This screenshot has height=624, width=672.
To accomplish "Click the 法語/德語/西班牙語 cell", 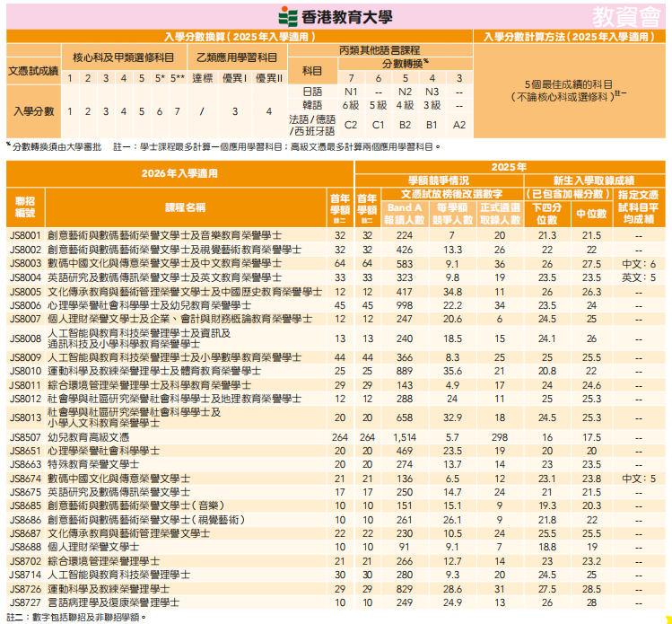I will pos(312,125).
